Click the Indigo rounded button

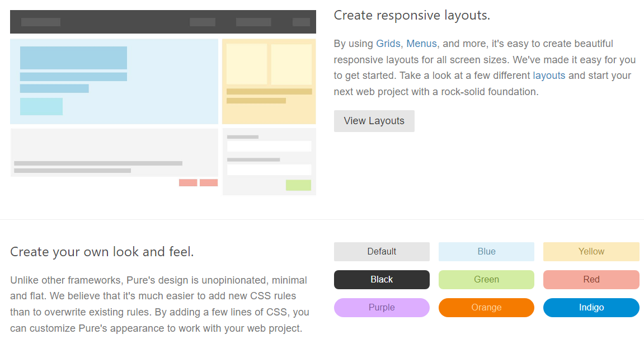pos(591,308)
